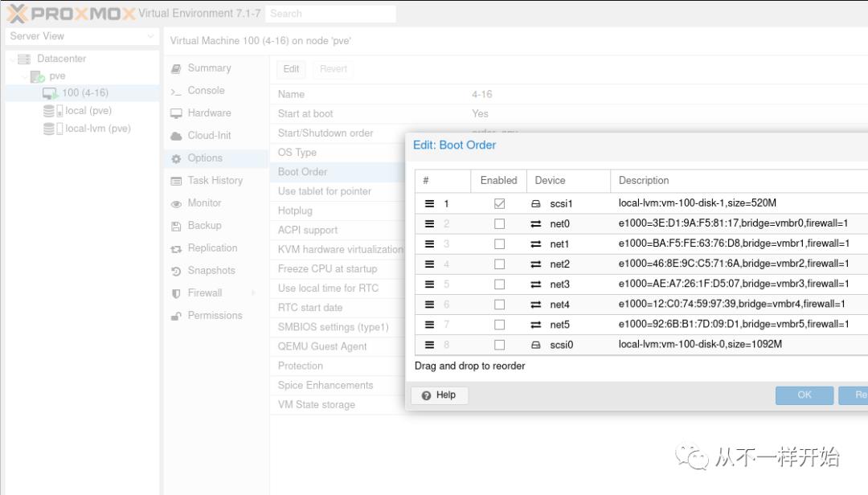
Task: Click the Search input field
Action: 331,14
